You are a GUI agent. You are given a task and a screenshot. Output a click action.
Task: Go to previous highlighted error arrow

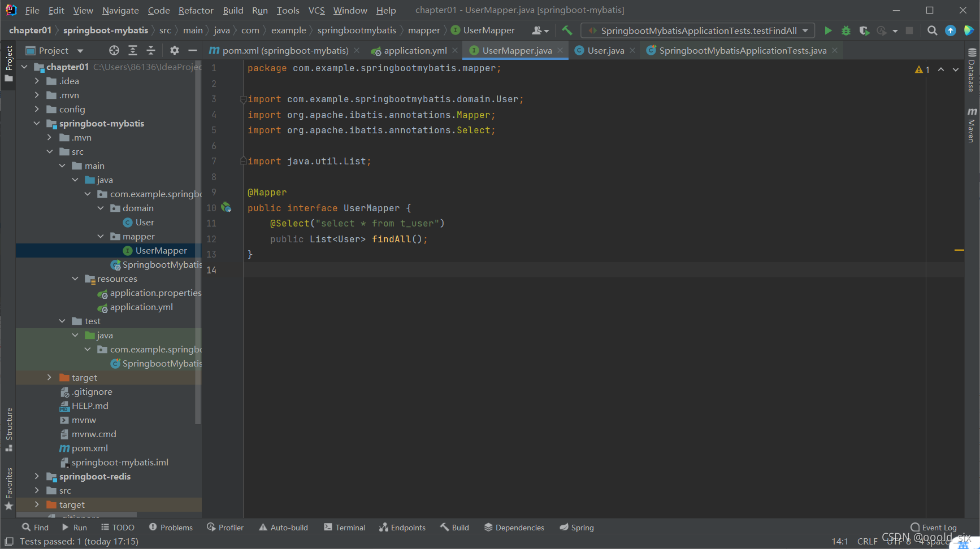click(941, 69)
